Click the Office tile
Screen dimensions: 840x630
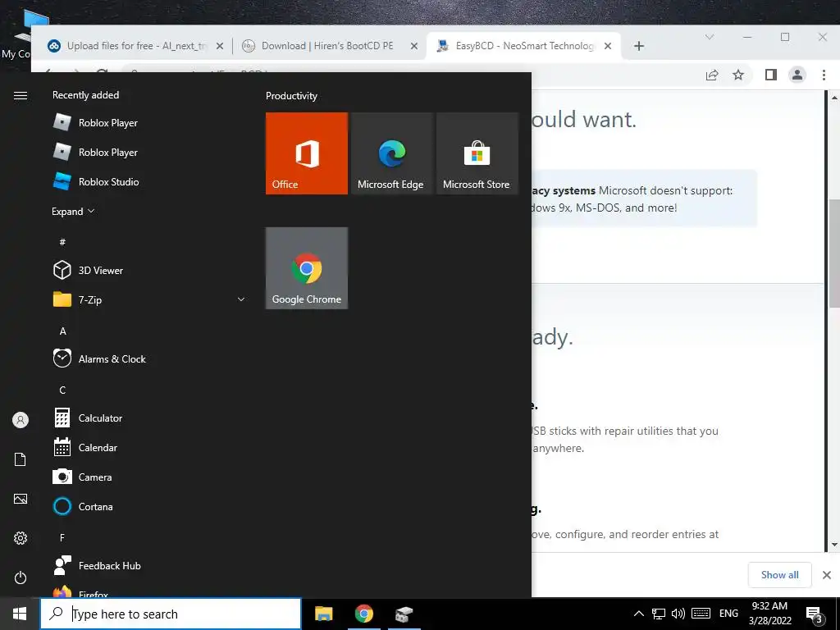point(307,153)
